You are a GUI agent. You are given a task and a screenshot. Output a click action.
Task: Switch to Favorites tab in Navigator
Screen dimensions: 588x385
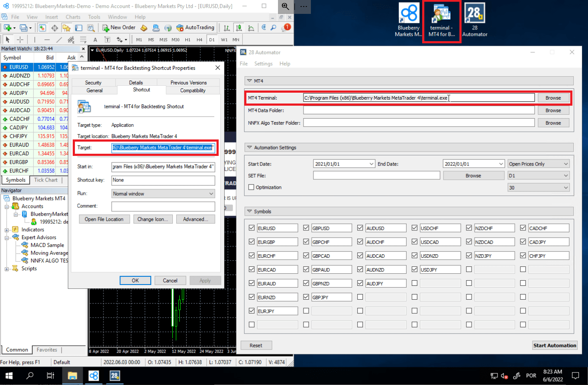[47, 349]
